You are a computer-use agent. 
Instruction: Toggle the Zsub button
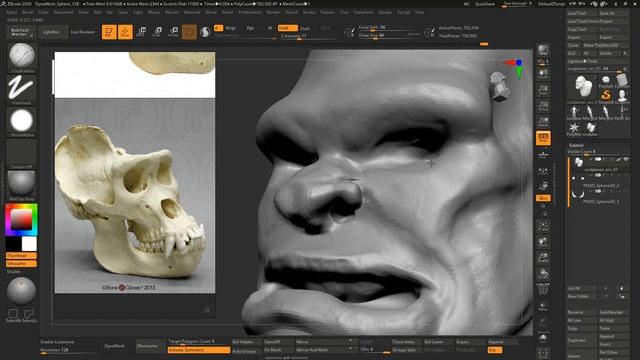pos(304,28)
